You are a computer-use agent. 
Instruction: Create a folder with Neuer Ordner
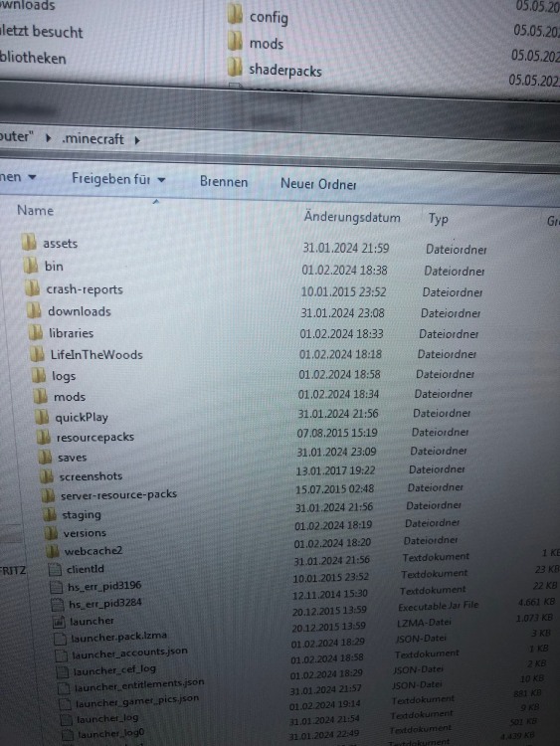318,184
